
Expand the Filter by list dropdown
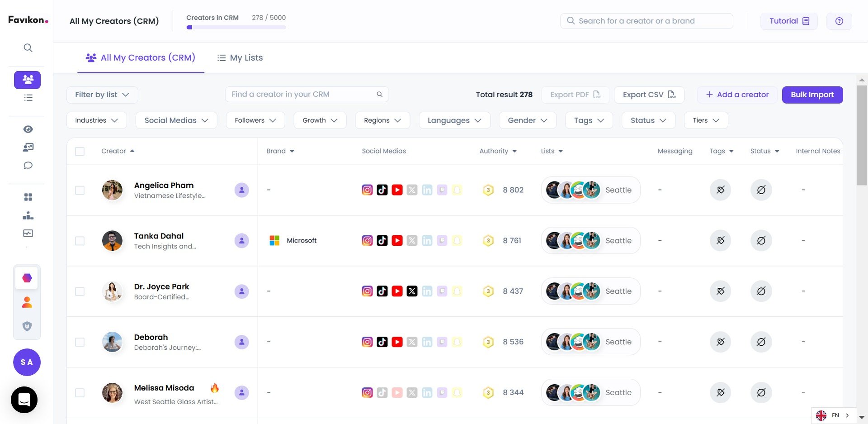102,95
